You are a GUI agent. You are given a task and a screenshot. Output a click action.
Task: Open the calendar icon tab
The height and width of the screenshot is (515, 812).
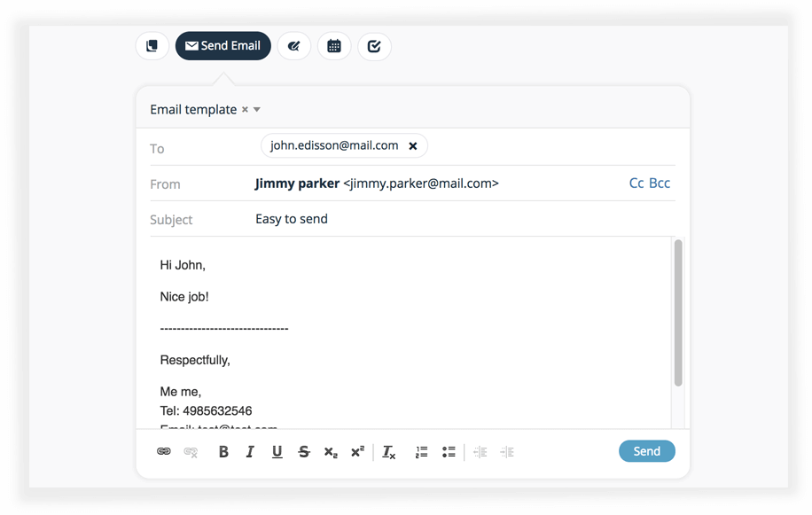334,46
